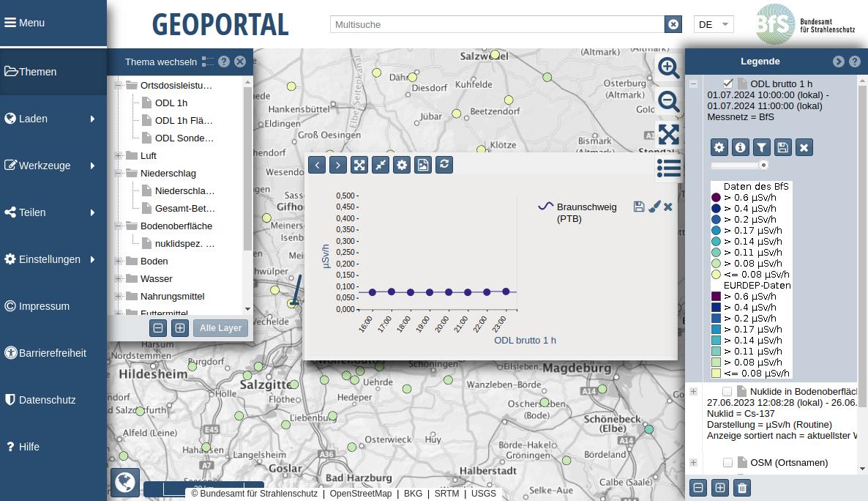Show info for ODL brutto layer
The image size is (868, 501).
coord(741,147)
